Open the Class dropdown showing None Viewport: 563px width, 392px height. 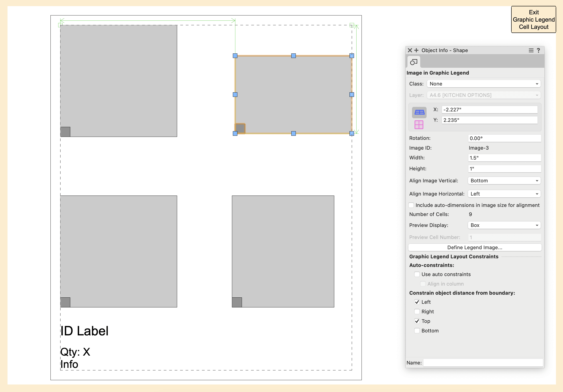[x=484, y=84]
